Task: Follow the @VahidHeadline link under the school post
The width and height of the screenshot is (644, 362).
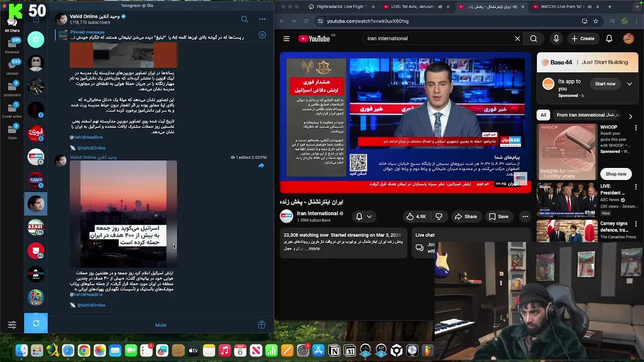Action: click(x=86, y=137)
